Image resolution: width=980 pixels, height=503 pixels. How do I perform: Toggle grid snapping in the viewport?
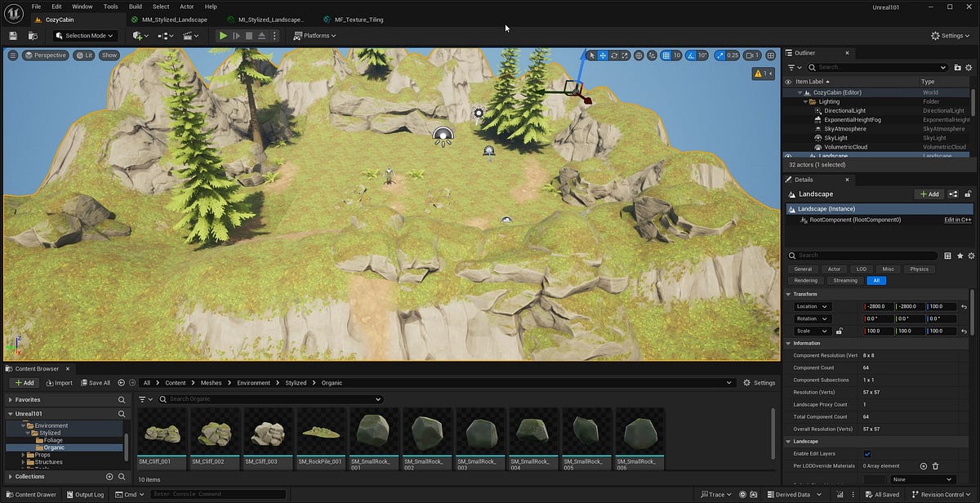coord(664,55)
